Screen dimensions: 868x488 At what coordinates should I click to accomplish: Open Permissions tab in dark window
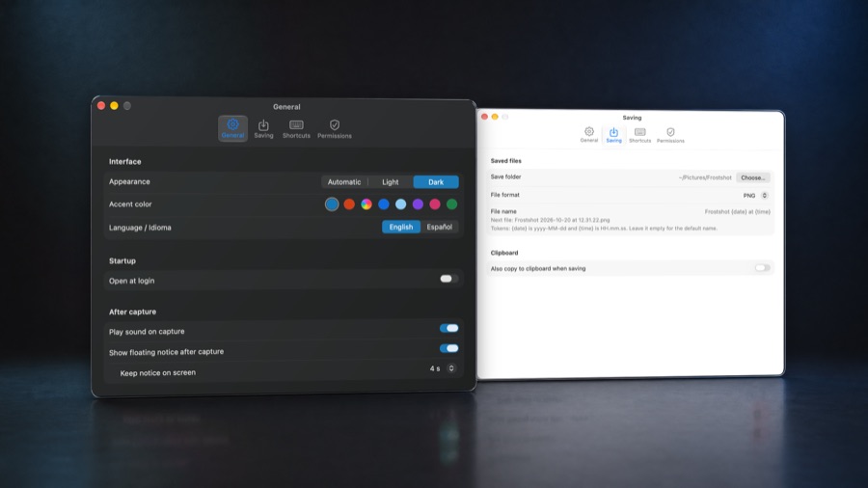(335, 128)
